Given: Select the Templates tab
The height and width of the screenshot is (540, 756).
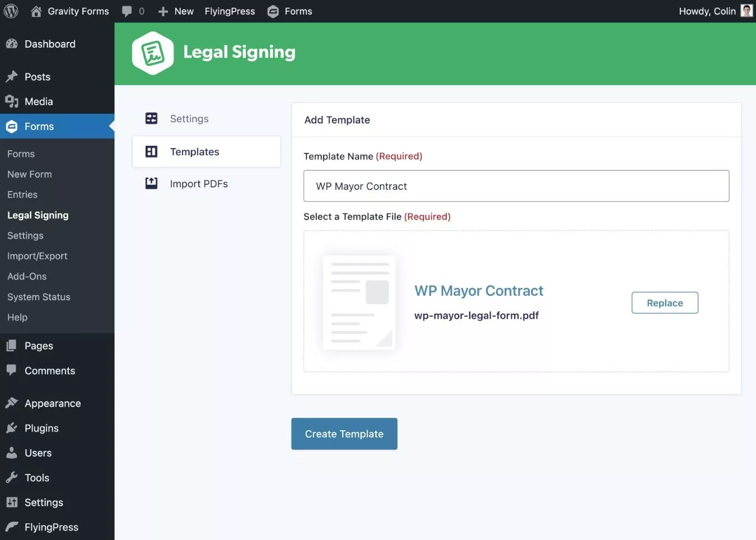Looking at the screenshot, I should [x=207, y=152].
